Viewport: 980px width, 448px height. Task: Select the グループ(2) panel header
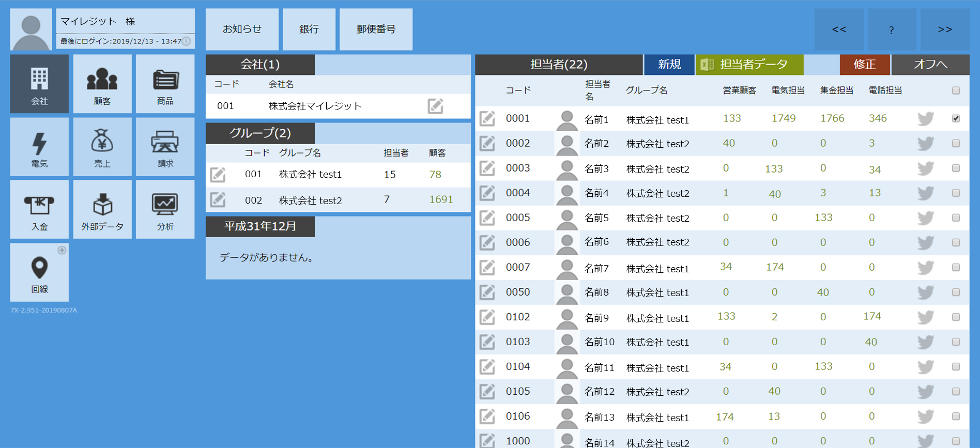(x=260, y=133)
